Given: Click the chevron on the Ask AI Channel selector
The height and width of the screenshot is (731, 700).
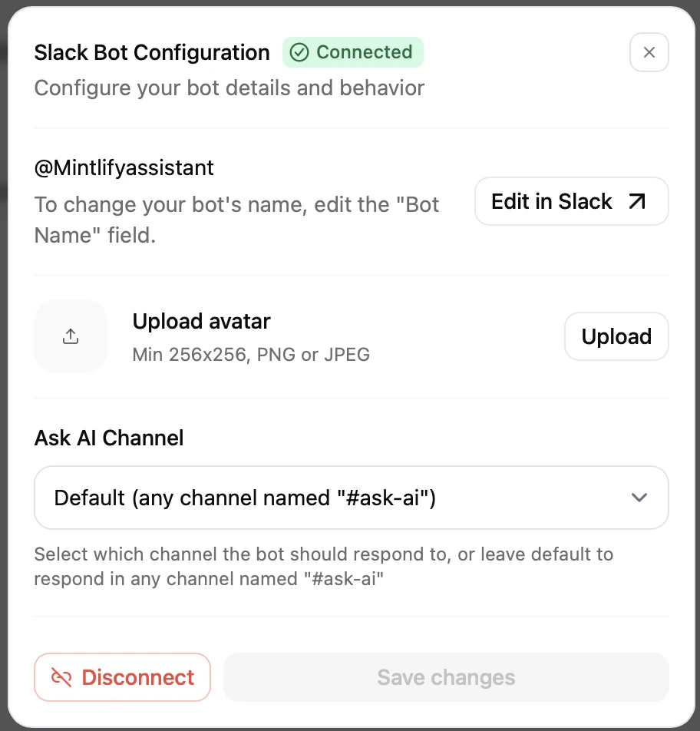Looking at the screenshot, I should [639, 498].
